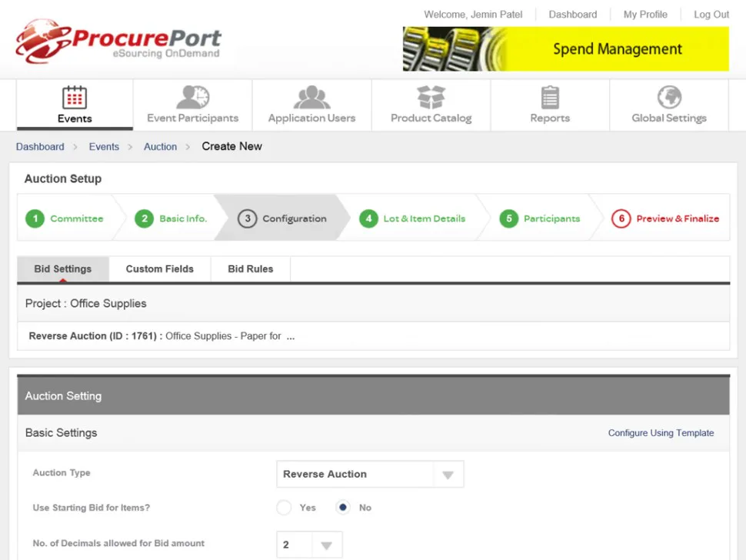This screenshot has height=560, width=746.
Task: Open the Spend Management banner
Action: click(x=566, y=48)
